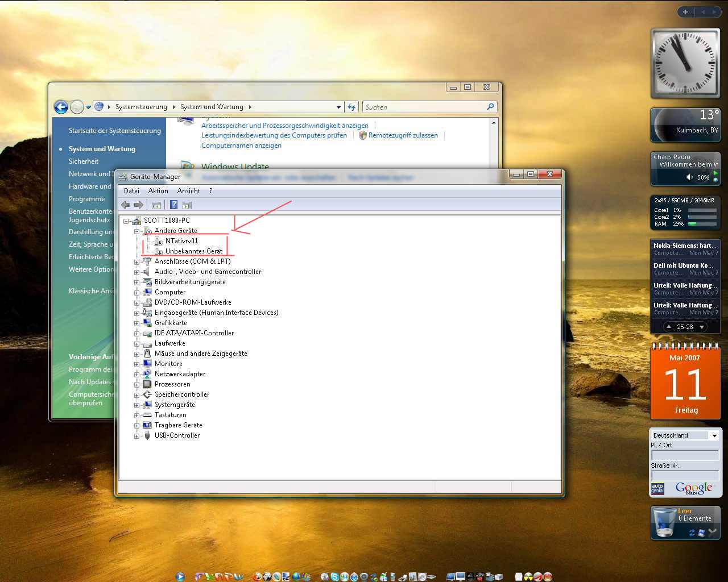Expand the Laufwerke node
The image size is (728, 582).
136,344
